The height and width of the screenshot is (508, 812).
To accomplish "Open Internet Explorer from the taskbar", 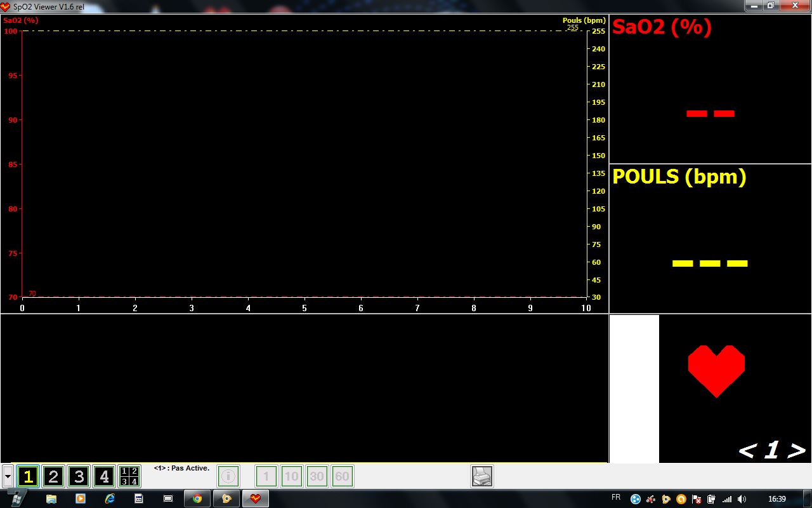I will [x=110, y=498].
